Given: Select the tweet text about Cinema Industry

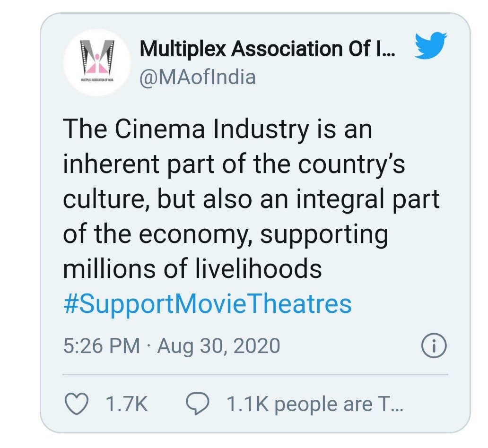Looking at the screenshot, I should [251, 199].
